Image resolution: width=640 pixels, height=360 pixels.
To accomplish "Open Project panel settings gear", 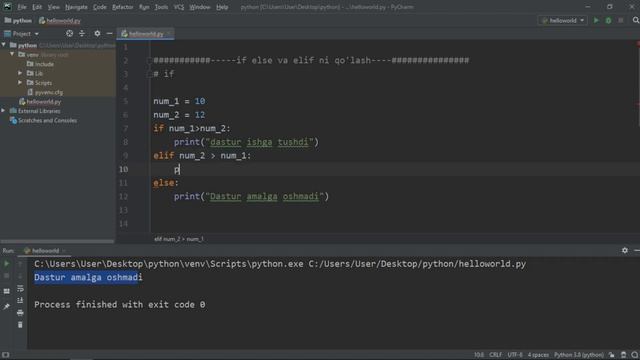I will (x=97, y=33).
